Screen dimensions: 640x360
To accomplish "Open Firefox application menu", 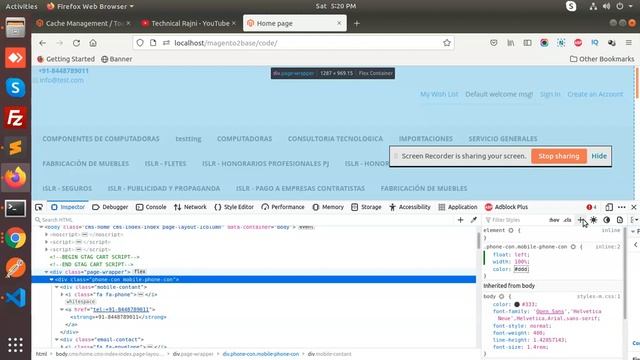I will point(629,42).
